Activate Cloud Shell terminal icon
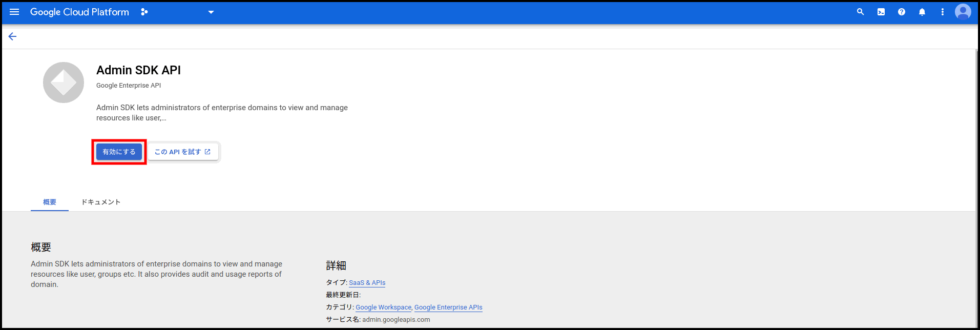Image resolution: width=980 pixels, height=330 pixels. click(881, 12)
